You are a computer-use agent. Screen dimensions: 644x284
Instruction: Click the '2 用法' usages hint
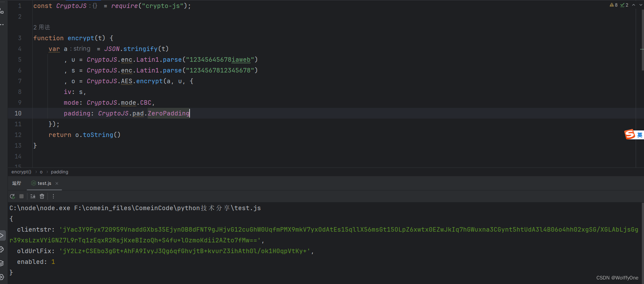point(42,27)
